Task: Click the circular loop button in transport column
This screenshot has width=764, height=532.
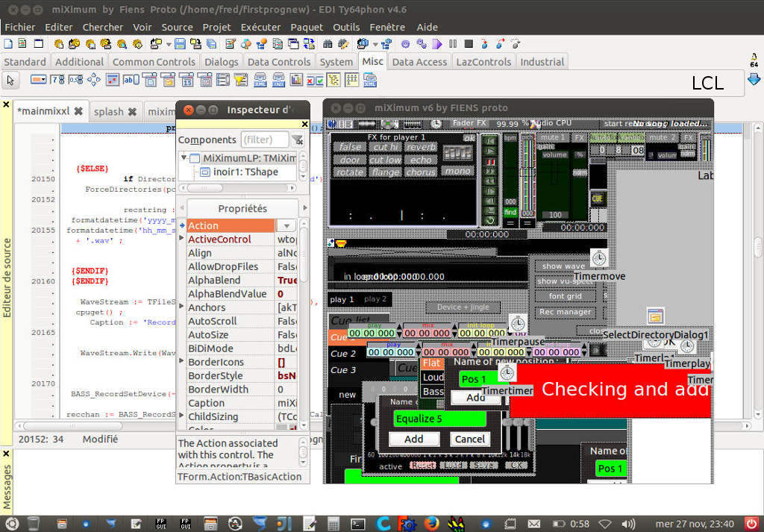Action: point(489,221)
